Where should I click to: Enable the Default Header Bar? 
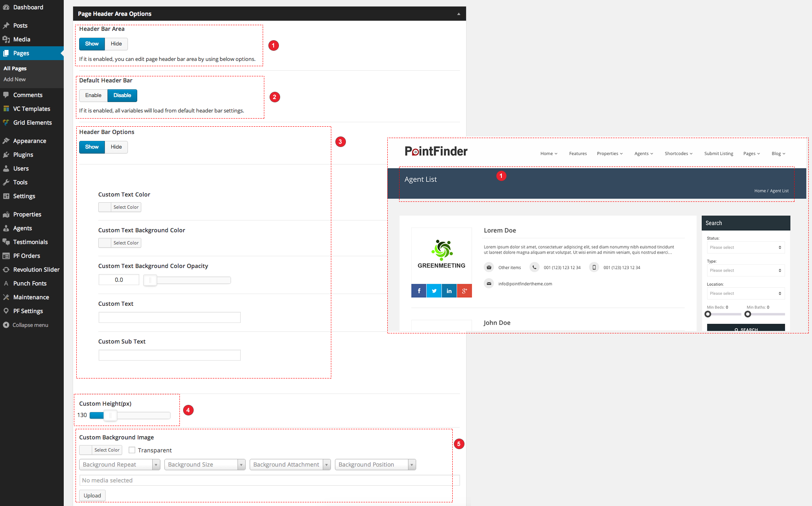pyautogui.click(x=93, y=95)
